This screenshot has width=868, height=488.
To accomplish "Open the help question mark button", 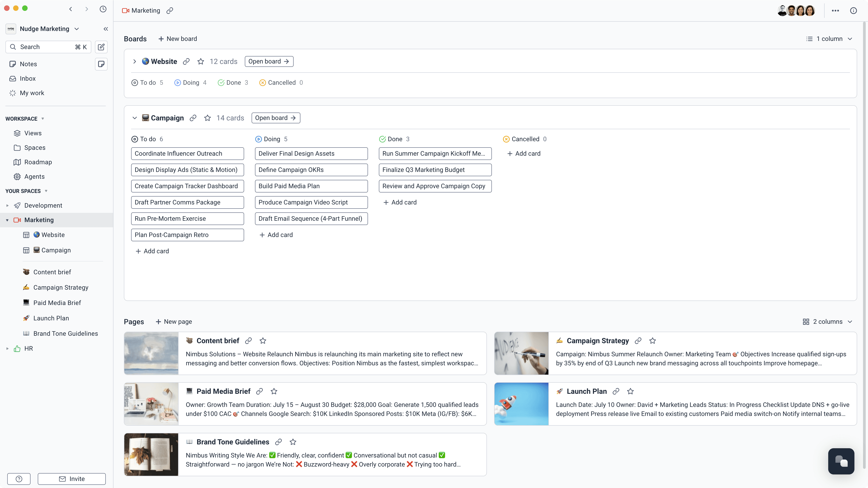I will point(19,479).
